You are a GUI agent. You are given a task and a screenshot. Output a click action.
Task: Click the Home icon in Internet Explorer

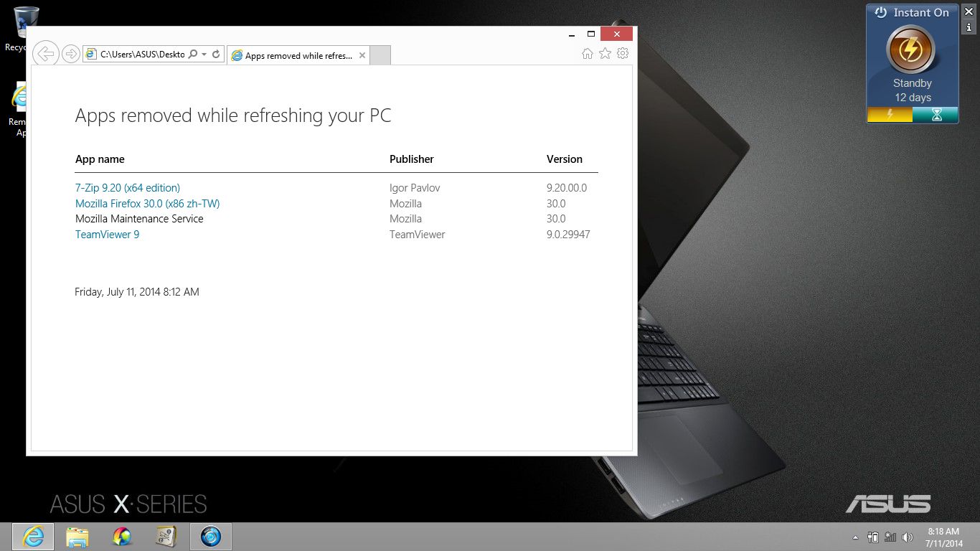(588, 54)
